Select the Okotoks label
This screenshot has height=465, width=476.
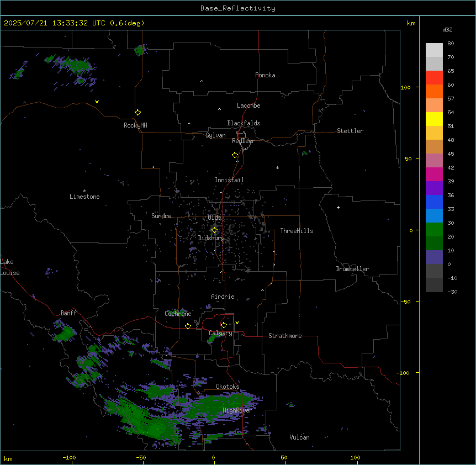[x=228, y=387]
